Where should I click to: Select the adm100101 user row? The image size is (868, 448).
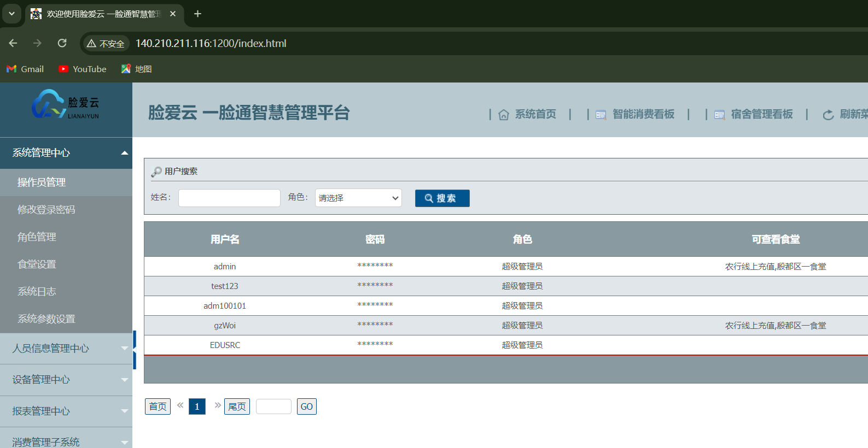[x=506, y=306]
